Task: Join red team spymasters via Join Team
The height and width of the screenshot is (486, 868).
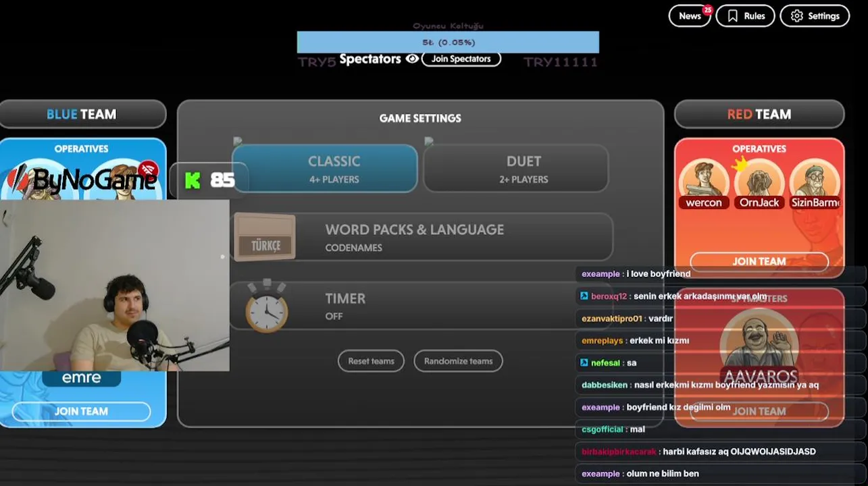Action: (x=759, y=411)
